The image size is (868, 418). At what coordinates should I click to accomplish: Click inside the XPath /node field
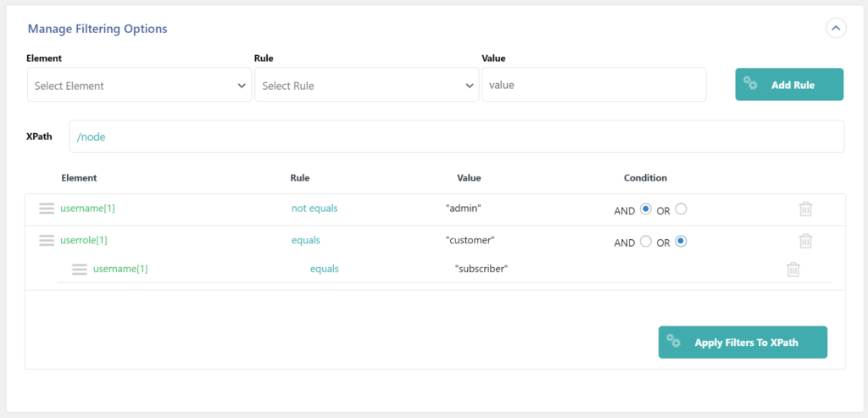(x=457, y=137)
